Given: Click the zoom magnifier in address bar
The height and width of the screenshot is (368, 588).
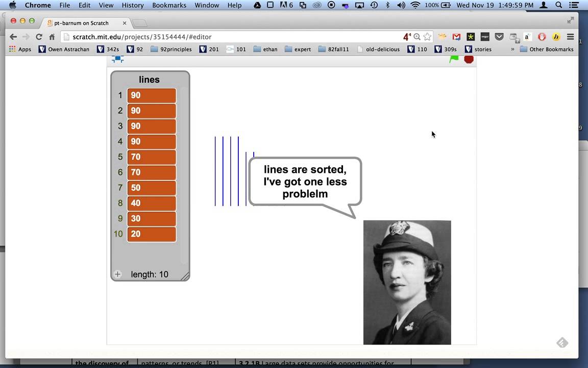Looking at the screenshot, I should click(417, 37).
